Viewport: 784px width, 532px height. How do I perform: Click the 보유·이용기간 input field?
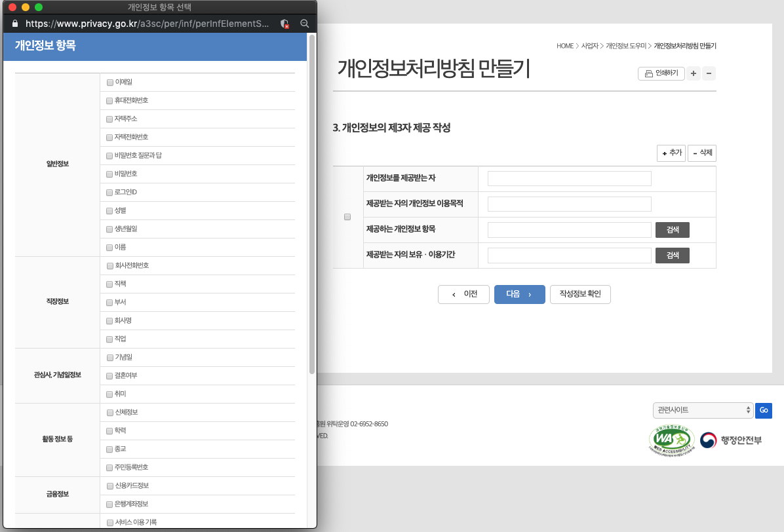[x=570, y=256]
